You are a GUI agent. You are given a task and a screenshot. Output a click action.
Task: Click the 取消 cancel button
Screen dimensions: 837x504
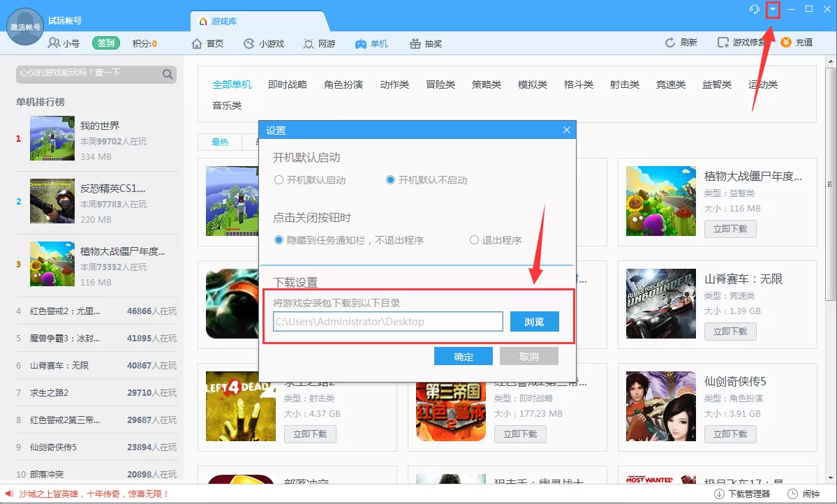click(x=529, y=357)
